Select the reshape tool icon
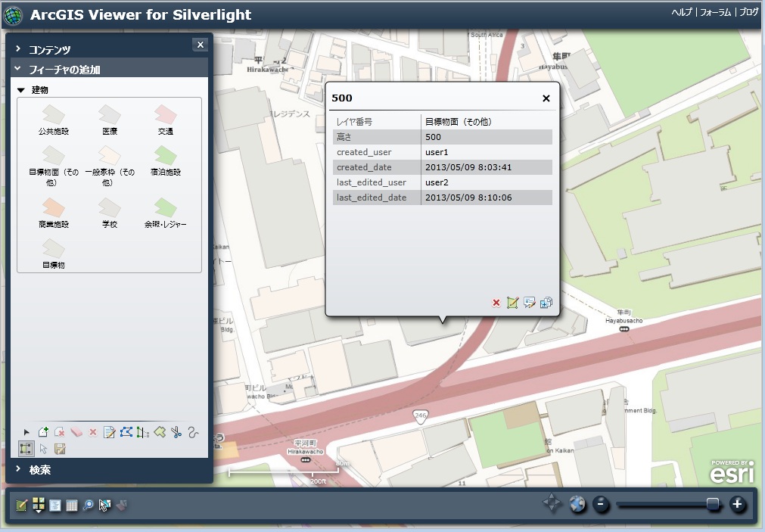The image size is (765, 532). [142, 432]
